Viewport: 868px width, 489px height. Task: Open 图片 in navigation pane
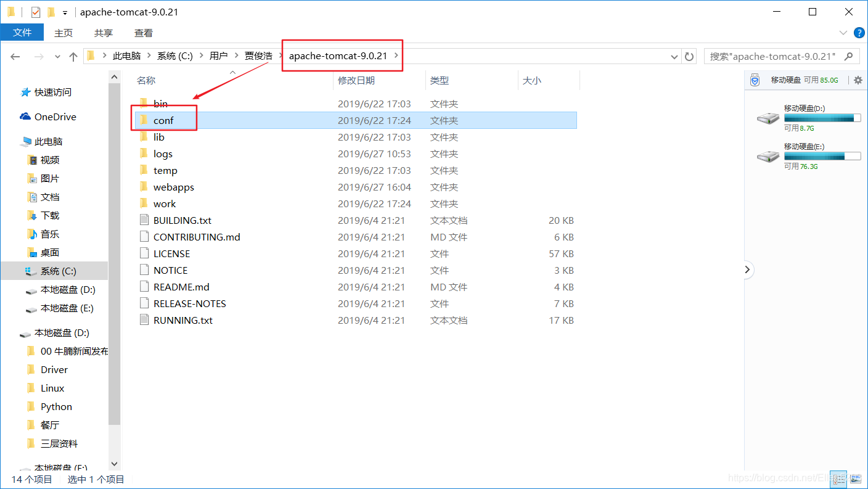pos(50,178)
